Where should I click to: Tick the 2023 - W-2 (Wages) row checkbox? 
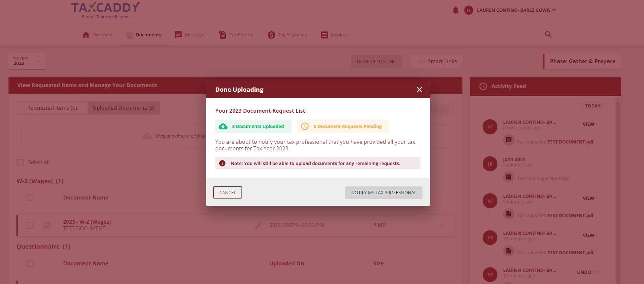(x=30, y=225)
